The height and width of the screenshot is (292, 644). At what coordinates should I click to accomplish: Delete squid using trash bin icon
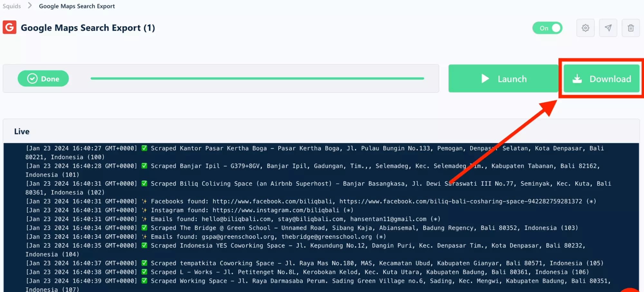pyautogui.click(x=630, y=28)
